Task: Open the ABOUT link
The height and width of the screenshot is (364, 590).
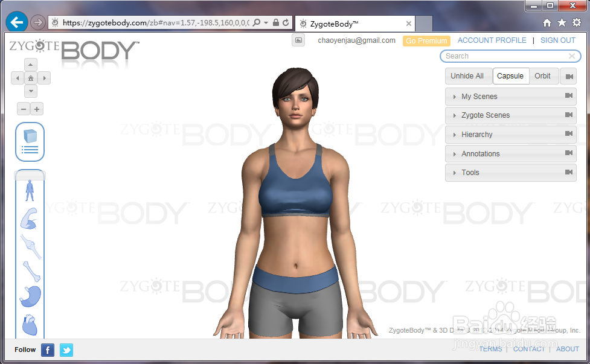Action: point(568,349)
